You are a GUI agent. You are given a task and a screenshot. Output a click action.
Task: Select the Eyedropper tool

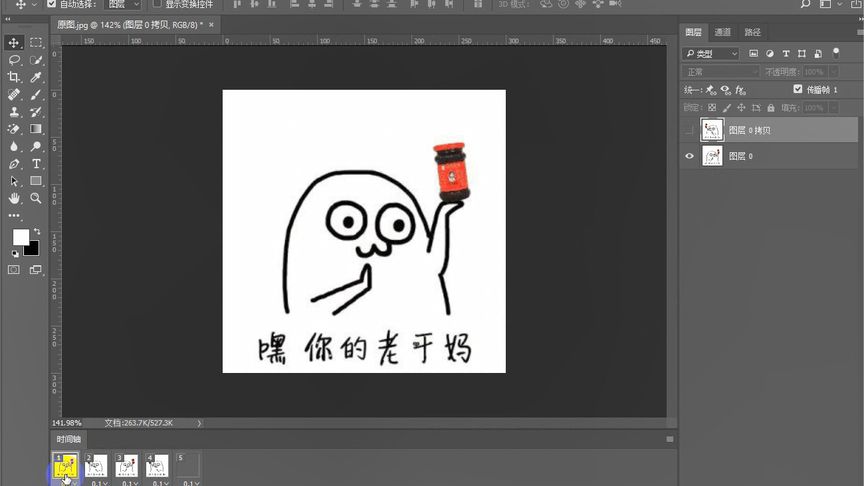point(36,77)
